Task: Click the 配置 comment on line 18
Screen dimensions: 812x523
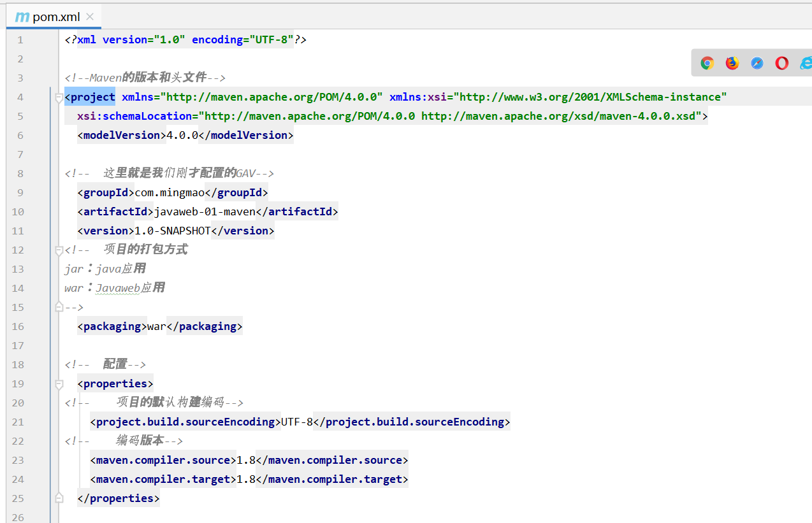Action: point(105,364)
